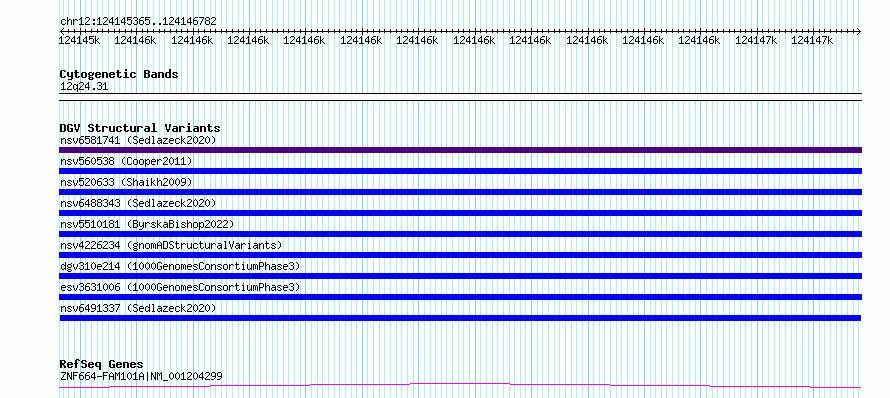Click the nsv6581741 (Sedlazeck2020) variant label
Viewport: 890px width, 398px height.
138,140
